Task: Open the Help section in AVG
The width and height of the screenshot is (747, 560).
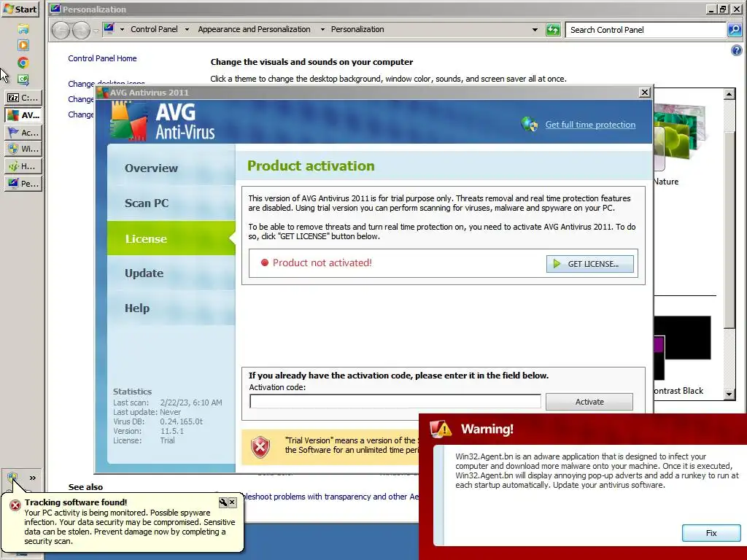Action: 171,308
